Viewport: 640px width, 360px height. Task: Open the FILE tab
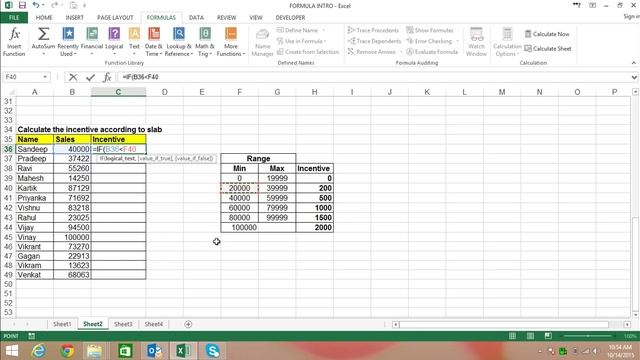[14, 18]
